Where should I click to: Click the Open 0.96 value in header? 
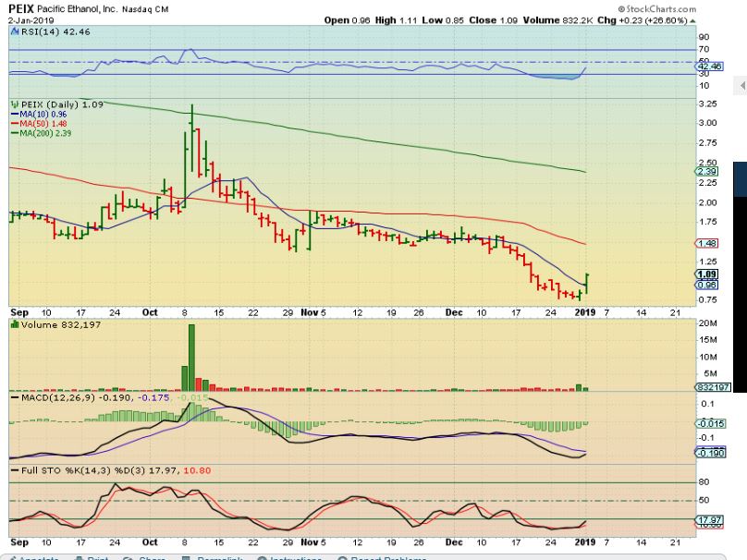(348, 20)
